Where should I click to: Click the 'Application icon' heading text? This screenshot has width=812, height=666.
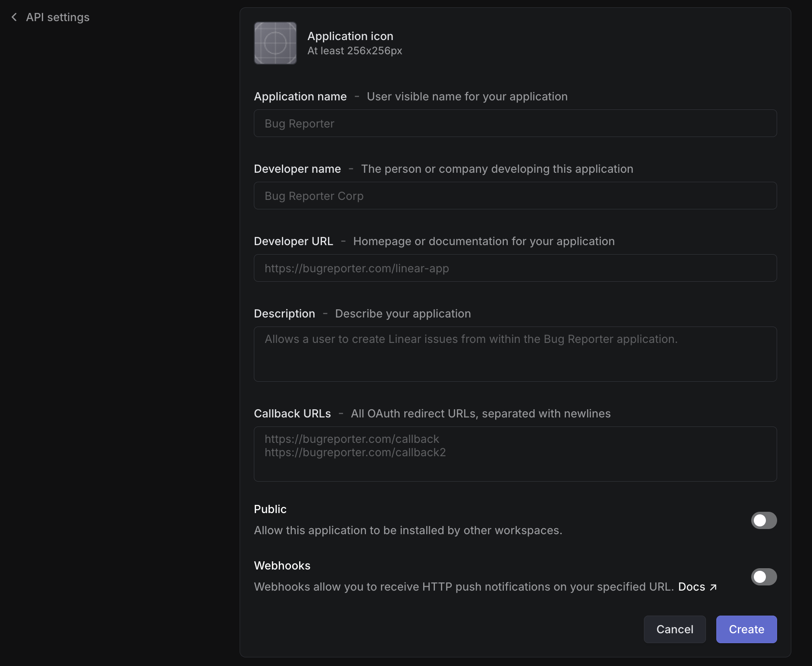(350, 36)
